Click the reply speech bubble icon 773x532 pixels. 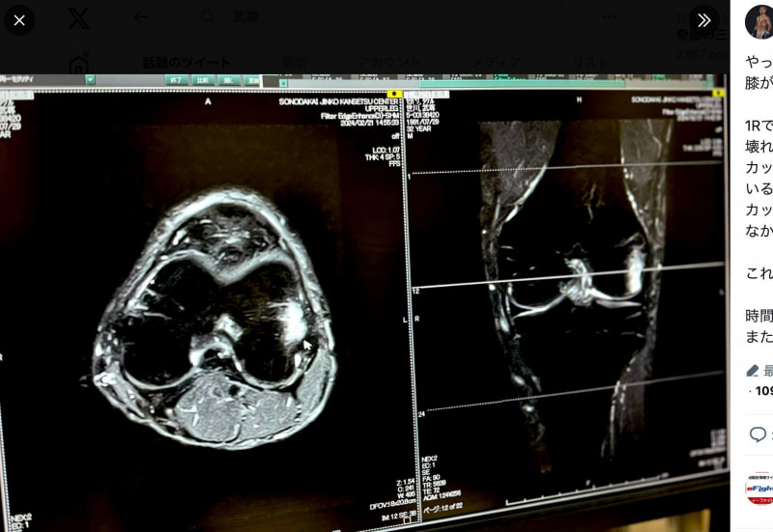759,434
